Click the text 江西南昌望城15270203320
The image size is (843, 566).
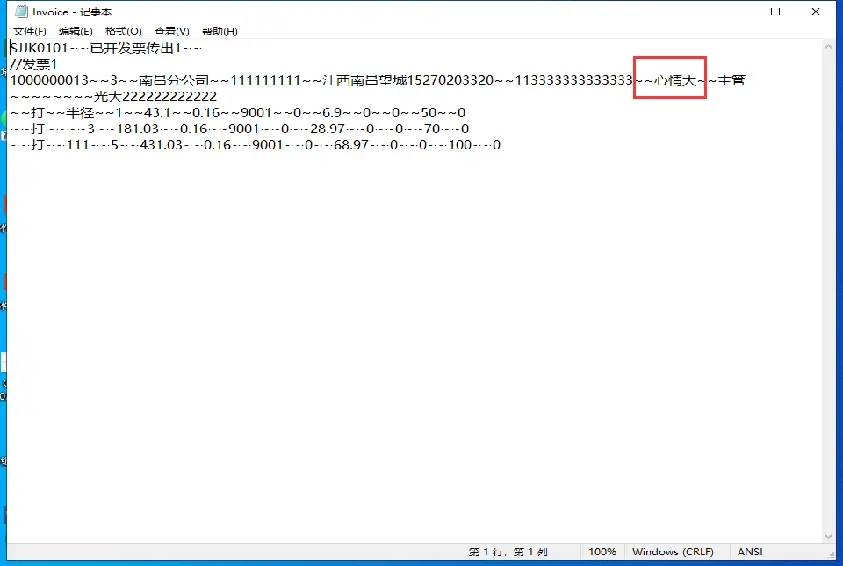coord(408,80)
